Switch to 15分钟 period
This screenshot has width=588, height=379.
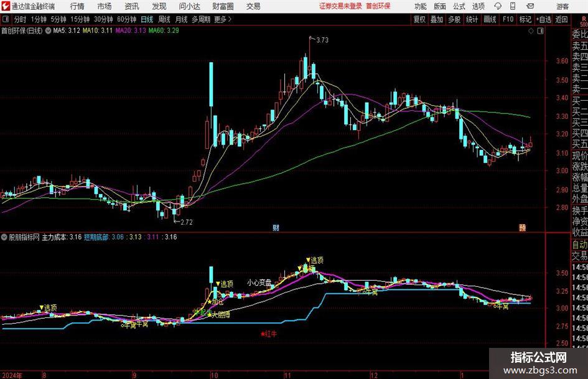(x=80, y=19)
